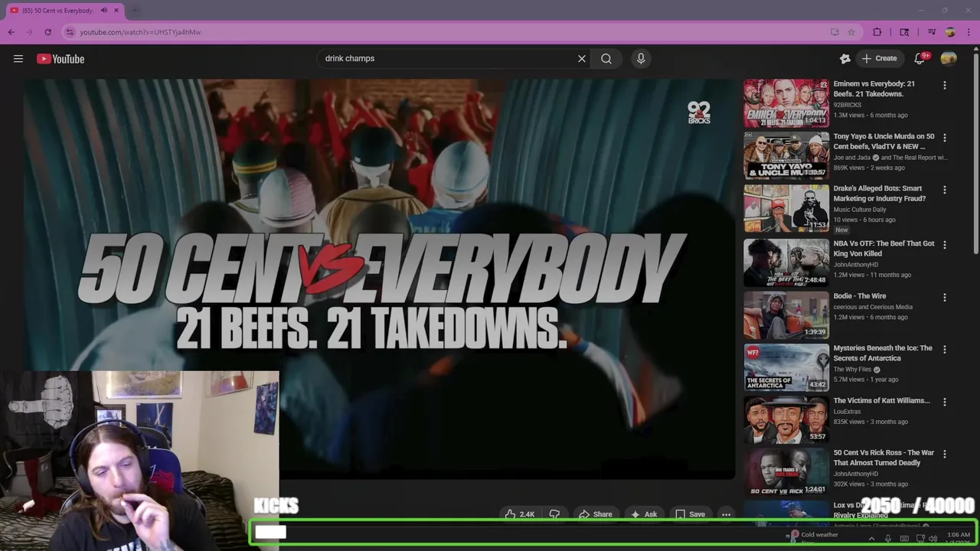Open options menu for 'Mysteries Beneath the Ice'
The width and height of the screenshot is (980, 551).
(x=945, y=350)
